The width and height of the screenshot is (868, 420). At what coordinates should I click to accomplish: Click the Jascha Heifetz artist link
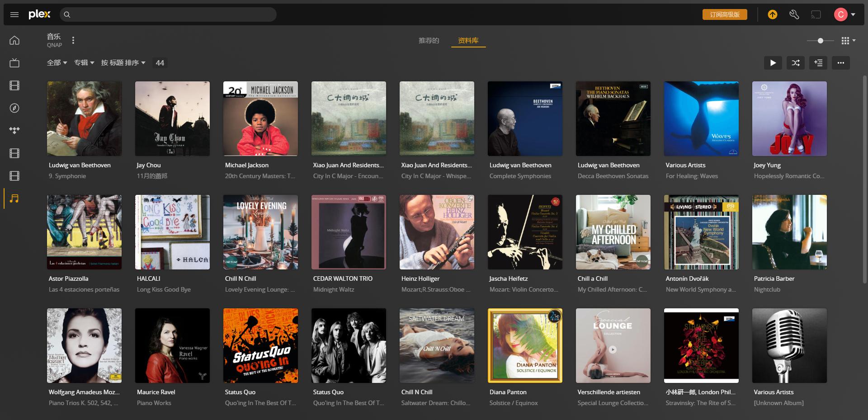(509, 279)
